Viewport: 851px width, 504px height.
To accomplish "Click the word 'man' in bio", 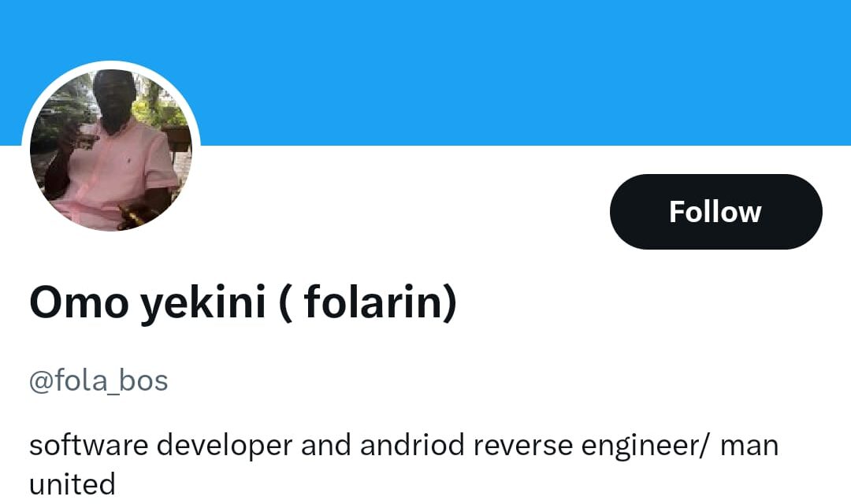I will click(749, 445).
